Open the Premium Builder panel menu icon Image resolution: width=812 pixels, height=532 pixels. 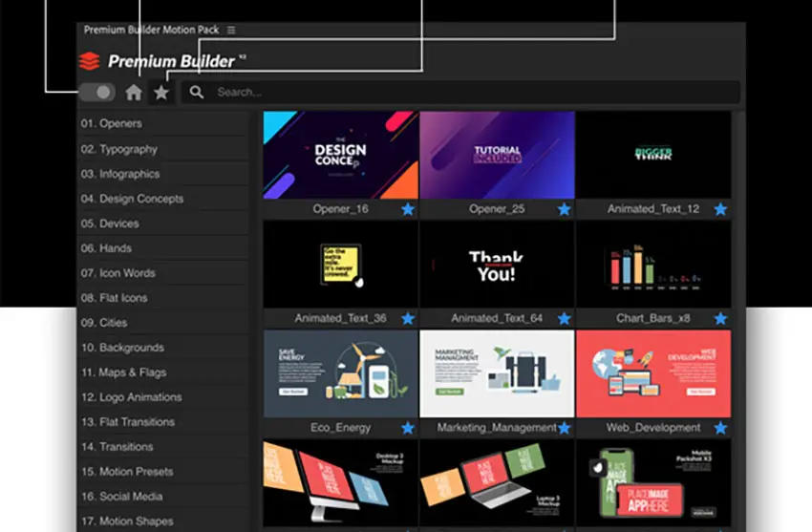point(231,30)
